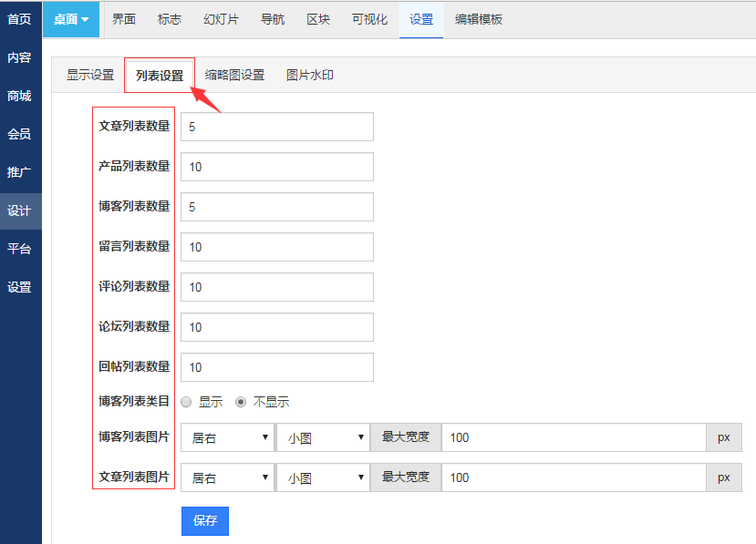756x544 pixels.
Task: Open the 桌面 dropdown button
Action: coord(71,19)
